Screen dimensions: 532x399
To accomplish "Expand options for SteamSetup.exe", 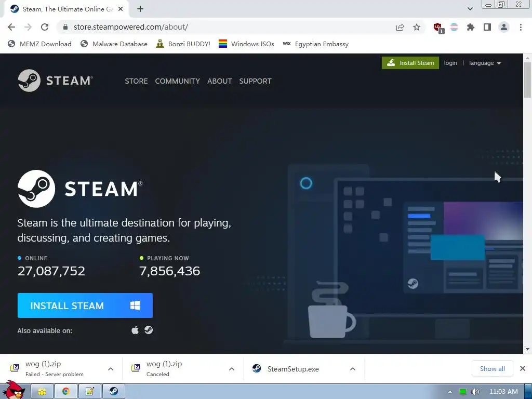I will 353,369.
